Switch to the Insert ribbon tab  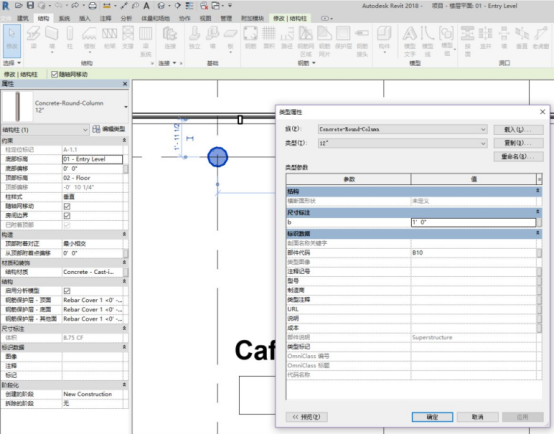pos(84,18)
